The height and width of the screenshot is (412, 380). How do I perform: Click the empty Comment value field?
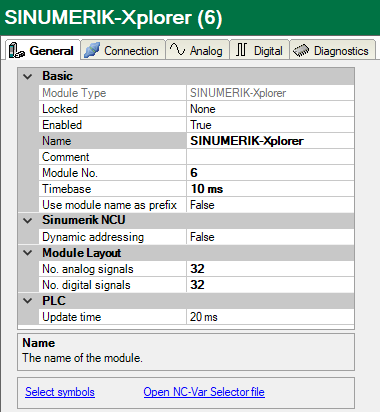coord(270,157)
